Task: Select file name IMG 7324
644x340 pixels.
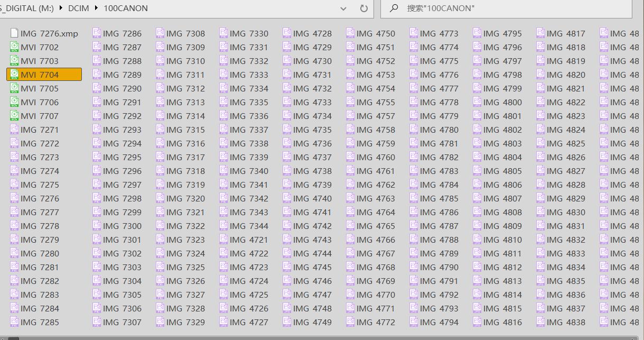Action: point(186,253)
